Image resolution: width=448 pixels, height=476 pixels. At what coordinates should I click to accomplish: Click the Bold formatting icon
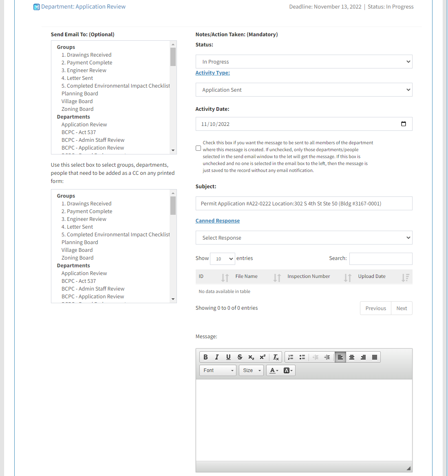coord(205,357)
